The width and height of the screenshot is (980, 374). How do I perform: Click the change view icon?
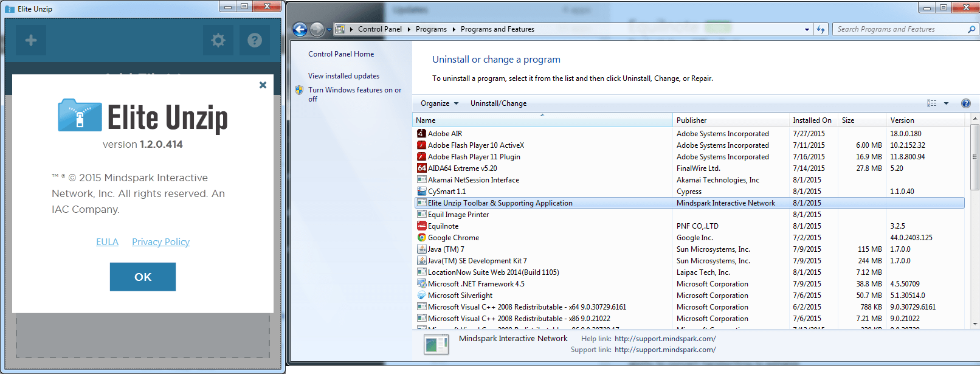[x=932, y=103]
